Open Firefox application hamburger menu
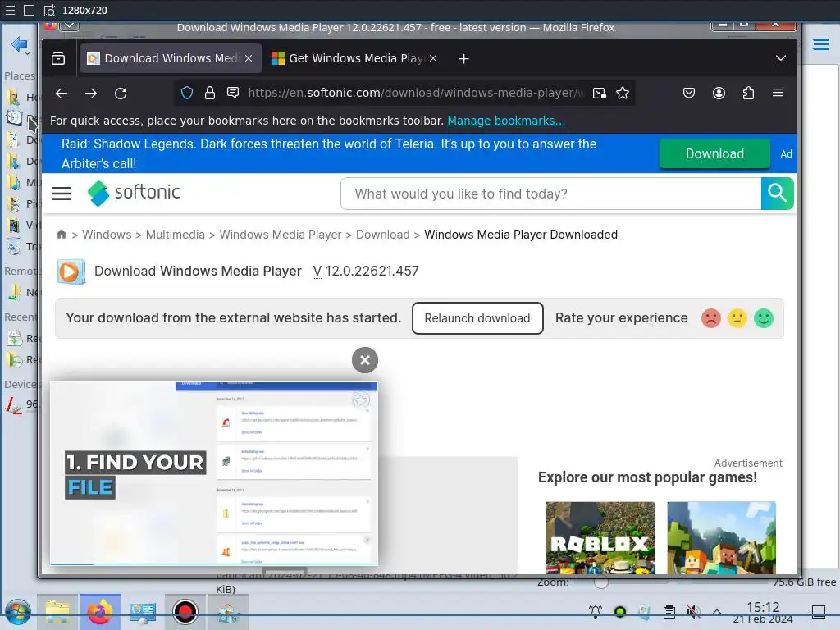 coord(778,93)
